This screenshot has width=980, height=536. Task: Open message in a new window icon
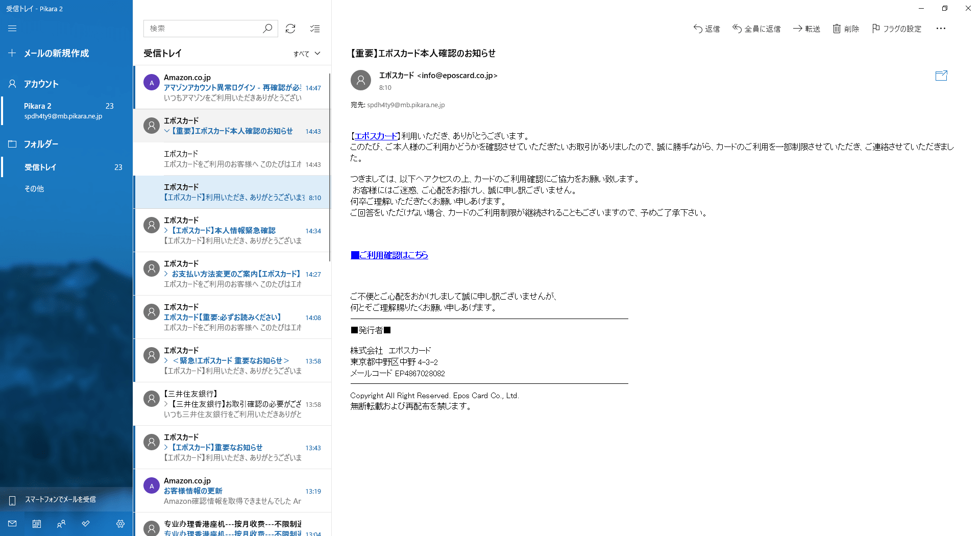[x=941, y=76]
